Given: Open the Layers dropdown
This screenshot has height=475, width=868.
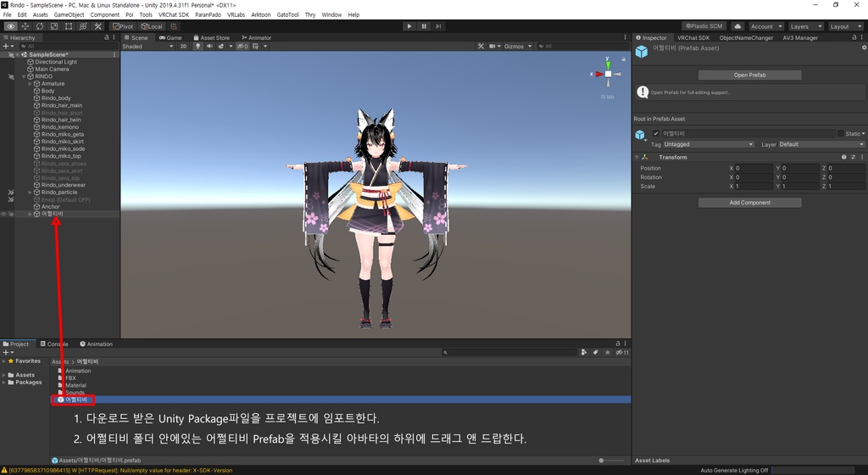Looking at the screenshot, I should (806, 26).
